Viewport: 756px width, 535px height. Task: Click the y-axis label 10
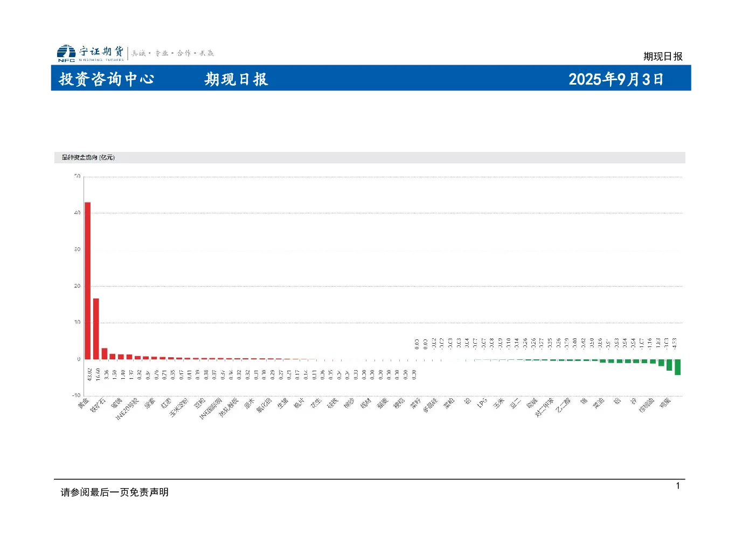(x=78, y=322)
